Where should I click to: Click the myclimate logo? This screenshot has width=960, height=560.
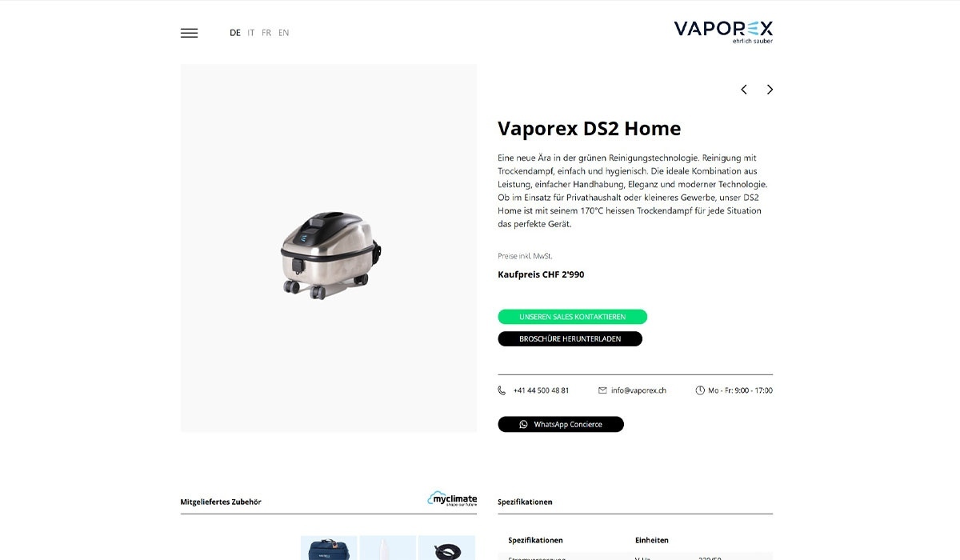pyautogui.click(x=452, y=498)
